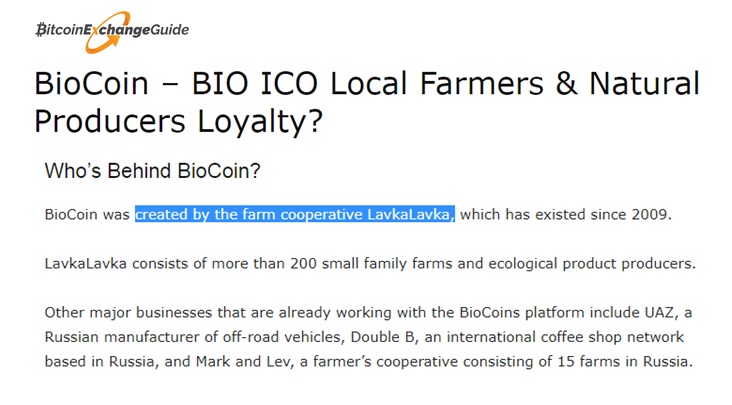Click the year "2009" in the first paragraph

point(652,215)
